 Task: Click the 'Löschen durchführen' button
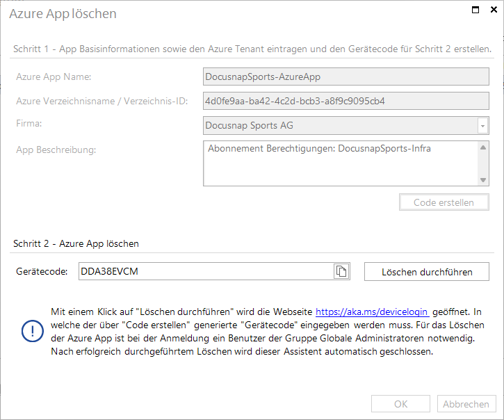[x=427, y=272]
